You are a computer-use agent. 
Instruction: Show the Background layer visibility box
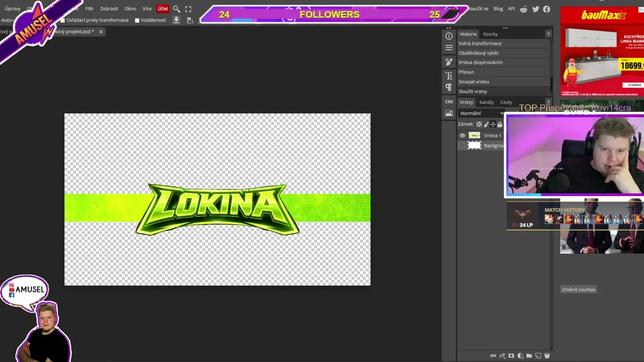point(462,145)
